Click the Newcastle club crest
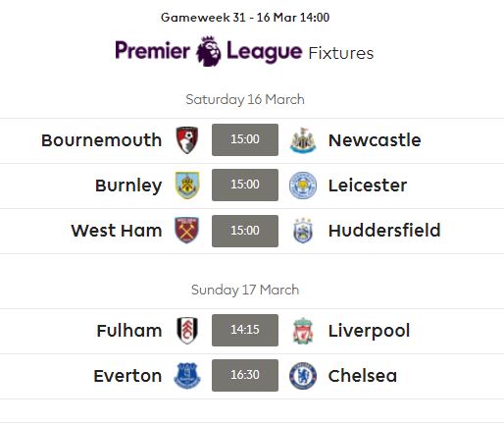This screenshot has height=425, width=504. click(303, 140)
